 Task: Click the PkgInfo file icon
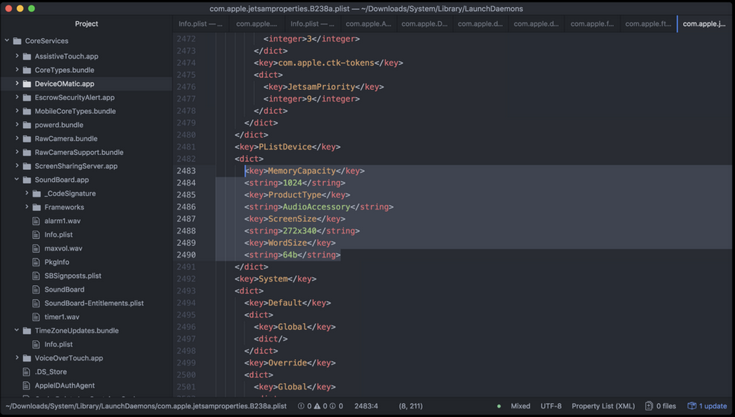(36, 262)
